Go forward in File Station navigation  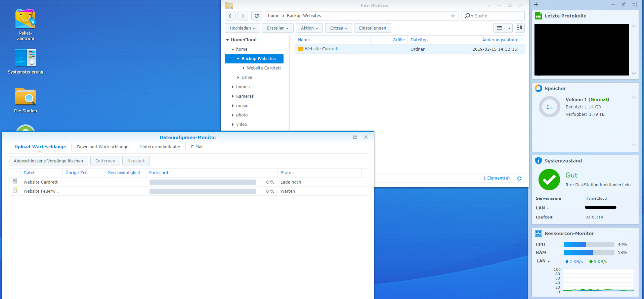click(x=243, y=16)
